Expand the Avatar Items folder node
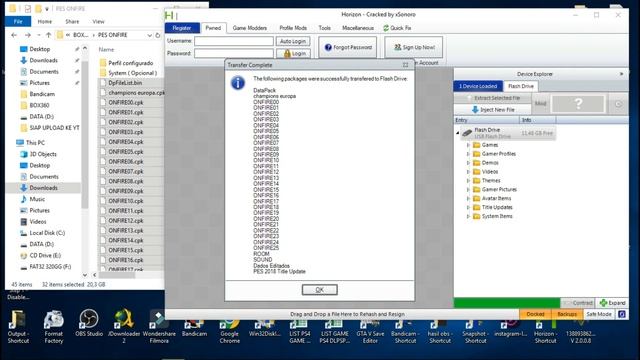 coord(468,198)
